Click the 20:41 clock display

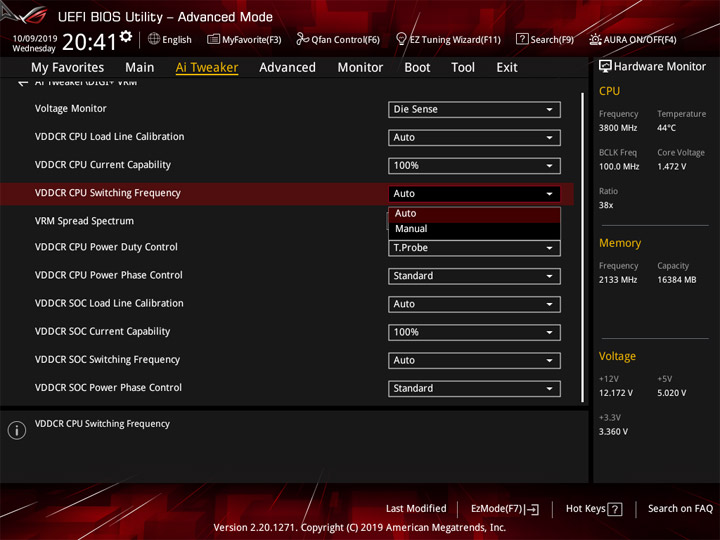tap(90, 42)
